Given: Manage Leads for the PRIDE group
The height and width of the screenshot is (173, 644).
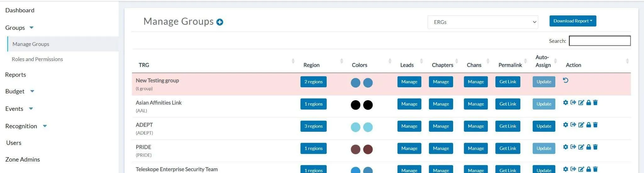Looking at the screenshot, I should click(409, 148).
